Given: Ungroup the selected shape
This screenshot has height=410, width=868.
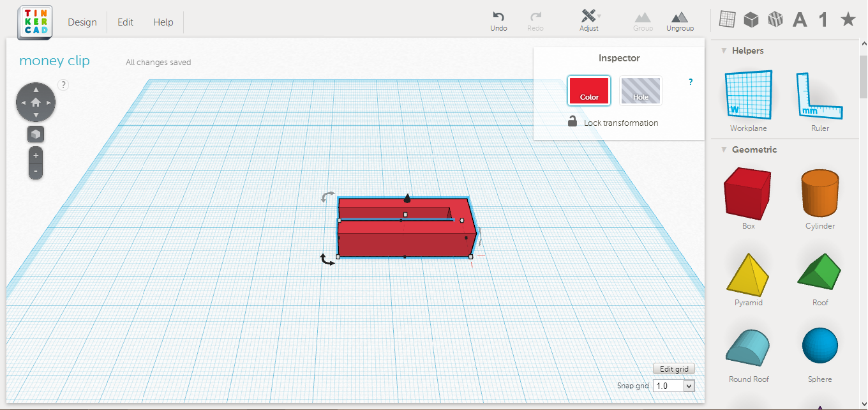Looking at the screenshot, I should pyautogui.click(x=680, y=21).
